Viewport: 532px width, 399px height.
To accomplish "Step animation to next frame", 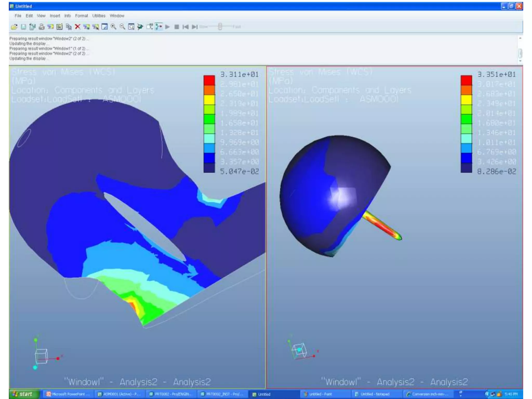I will tap(195, 27).
